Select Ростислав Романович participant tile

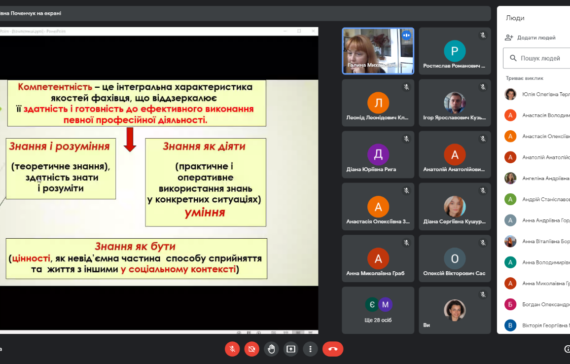click(455, 51)
